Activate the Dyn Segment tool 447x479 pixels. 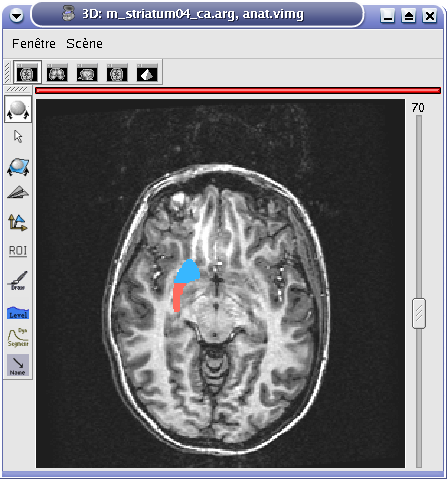coord(18,337)
